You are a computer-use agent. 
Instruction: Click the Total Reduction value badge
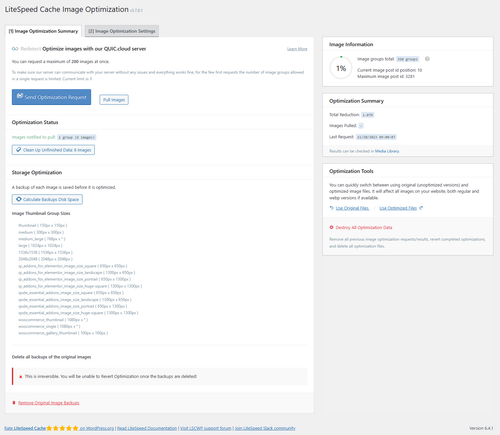click(368, 115)
